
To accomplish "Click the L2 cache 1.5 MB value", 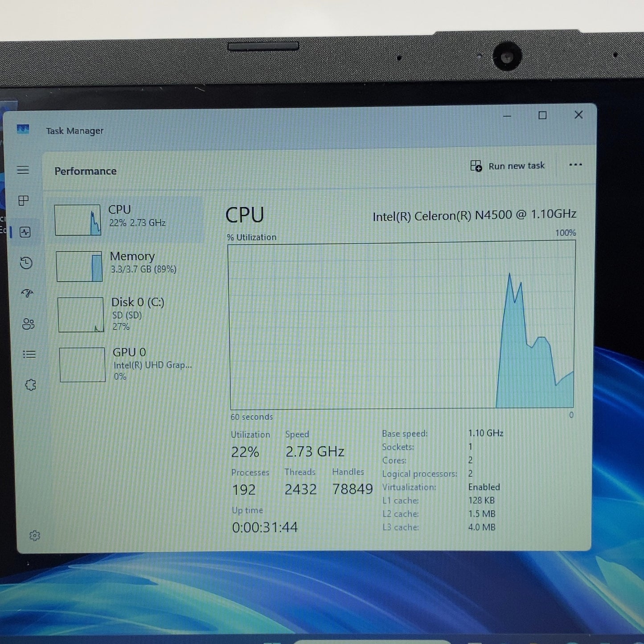I will [482, 514].
